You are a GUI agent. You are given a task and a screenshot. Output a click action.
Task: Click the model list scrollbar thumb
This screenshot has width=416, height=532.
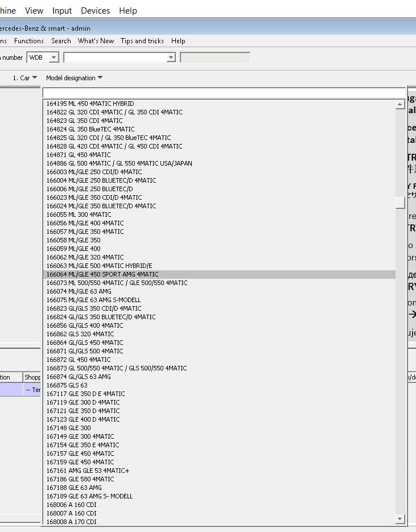tap(401, 203)
